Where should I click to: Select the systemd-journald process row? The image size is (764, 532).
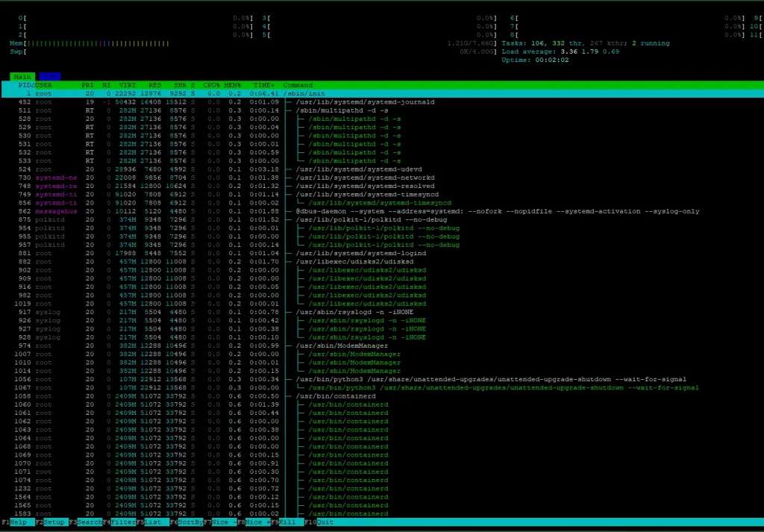point(382,102)
